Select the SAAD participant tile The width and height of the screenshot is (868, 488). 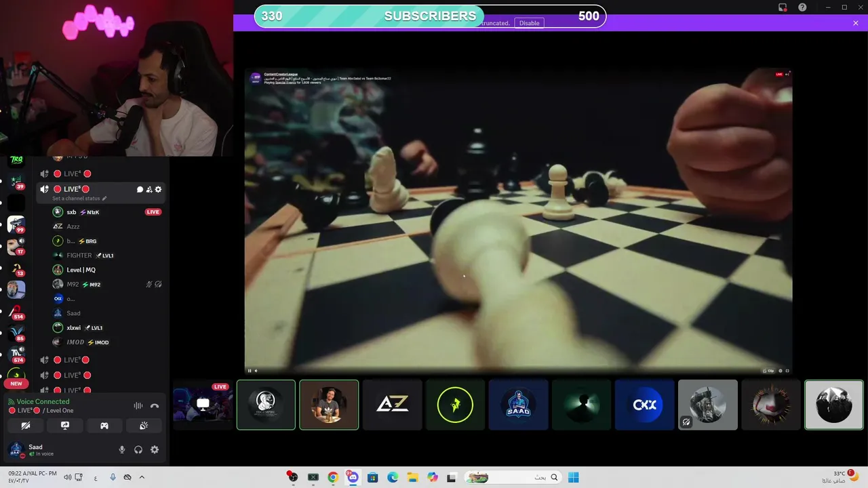click(518, 405)
